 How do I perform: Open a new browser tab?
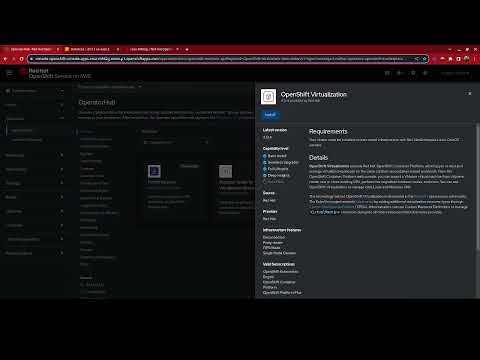pos(187,49)
